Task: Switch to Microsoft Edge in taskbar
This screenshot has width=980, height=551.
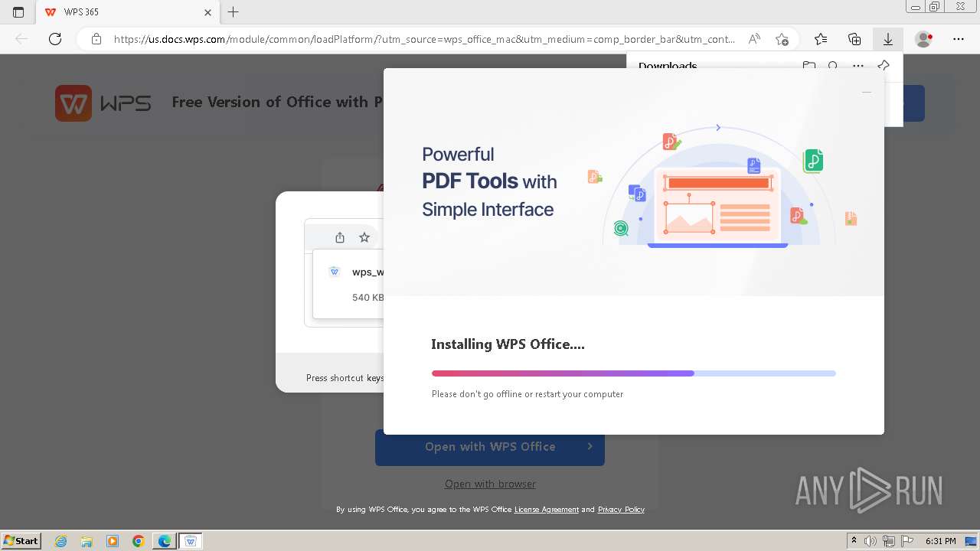Action: tap(165, 541)
